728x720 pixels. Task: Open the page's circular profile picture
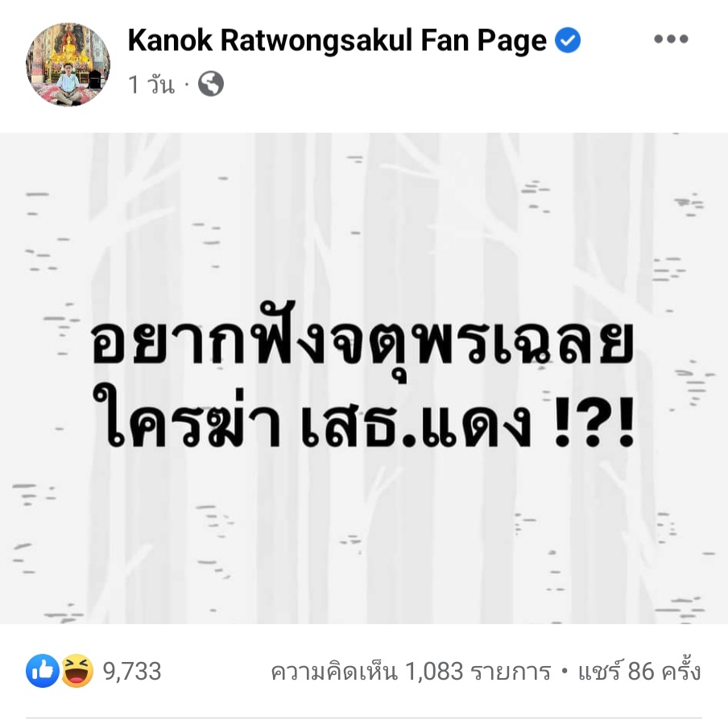point(68,64)
